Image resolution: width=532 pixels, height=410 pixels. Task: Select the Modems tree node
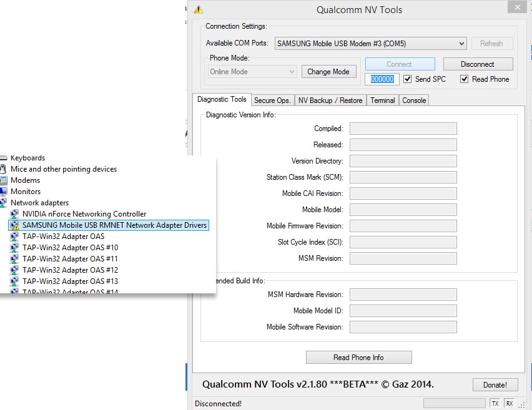coord(25,180)
